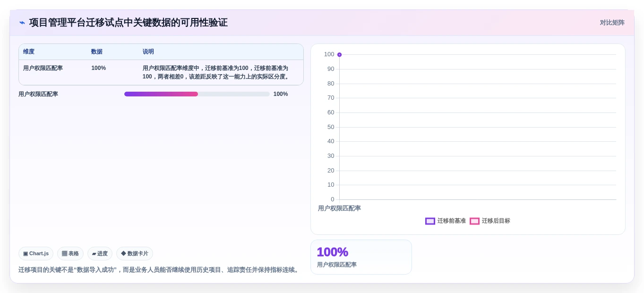Click the 数据 column header
644x293 pixels.
(x=97, y=52)
